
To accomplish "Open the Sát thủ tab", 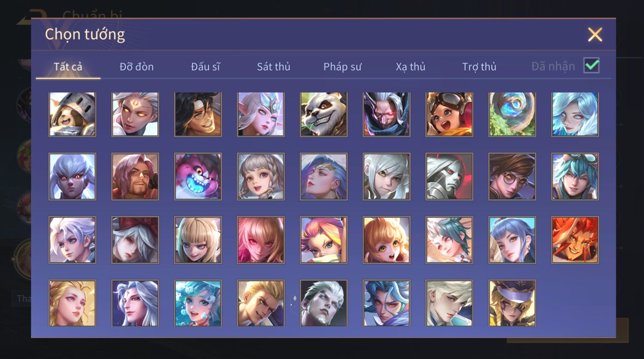I will 274,67.
